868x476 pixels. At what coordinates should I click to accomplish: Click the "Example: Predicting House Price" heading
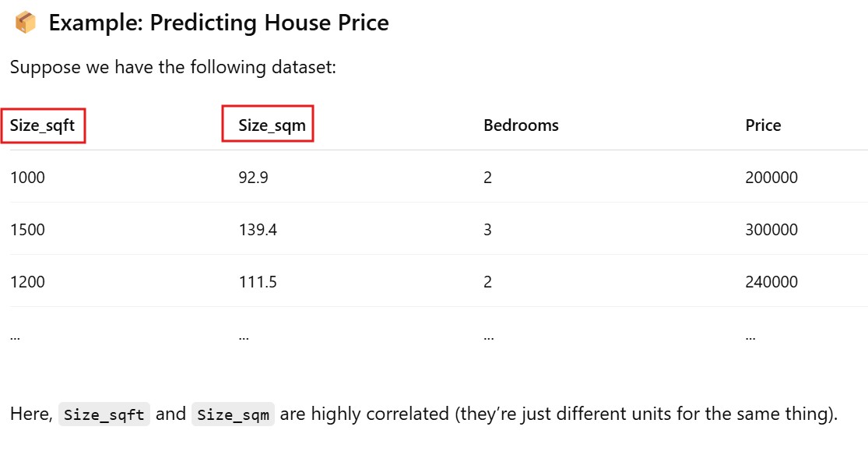(x=219, y=23)
